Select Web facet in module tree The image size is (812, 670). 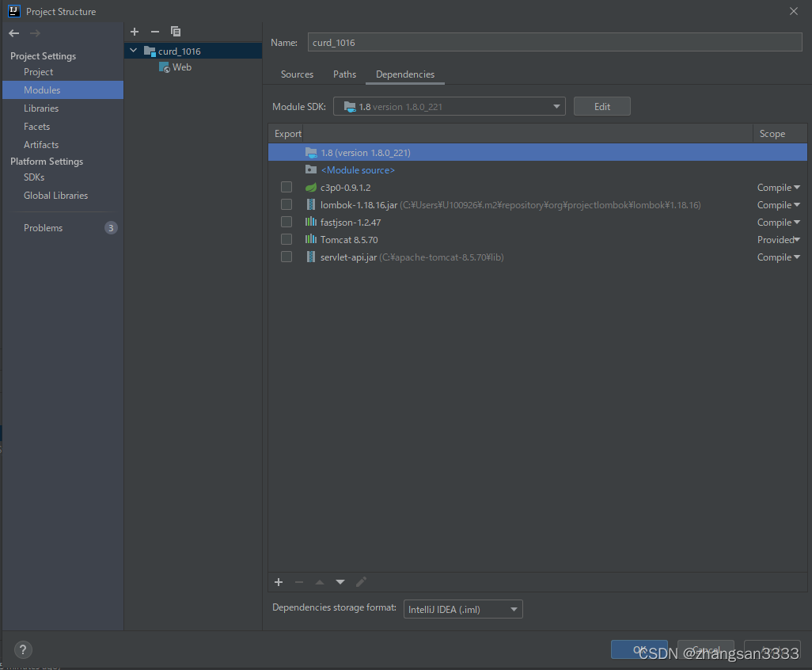(x=182, y=67)
